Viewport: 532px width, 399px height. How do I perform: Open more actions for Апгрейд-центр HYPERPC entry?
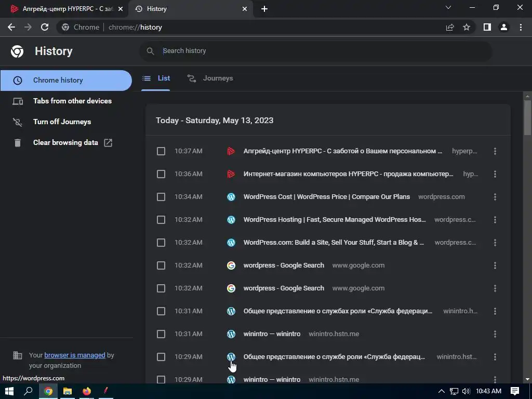click(x=495, y=151)
